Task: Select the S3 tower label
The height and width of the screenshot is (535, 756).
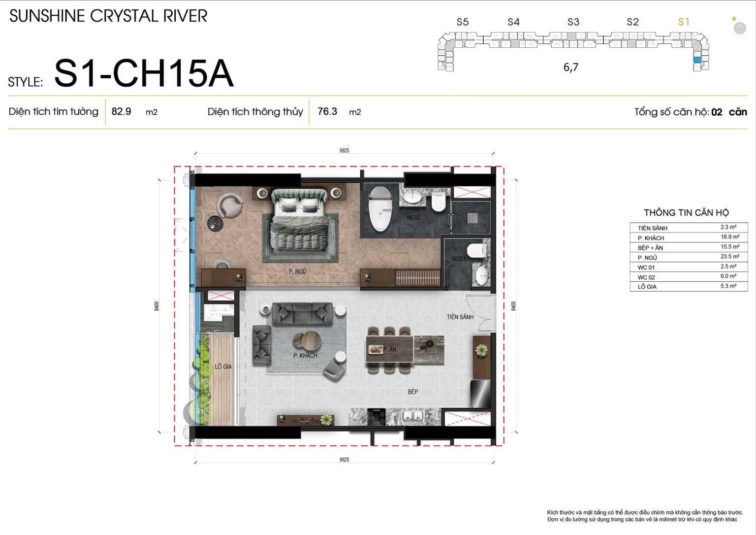Action: (573, 22)
